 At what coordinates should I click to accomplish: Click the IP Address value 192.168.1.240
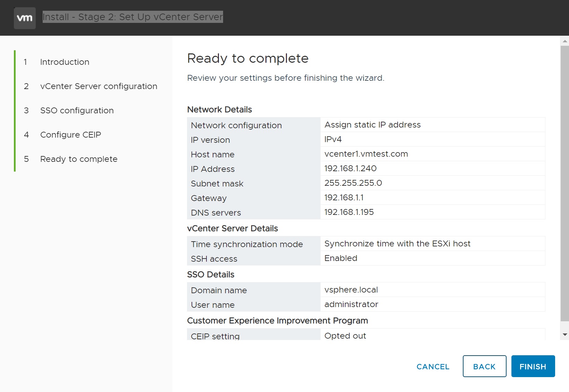click(x=350, y=168)
